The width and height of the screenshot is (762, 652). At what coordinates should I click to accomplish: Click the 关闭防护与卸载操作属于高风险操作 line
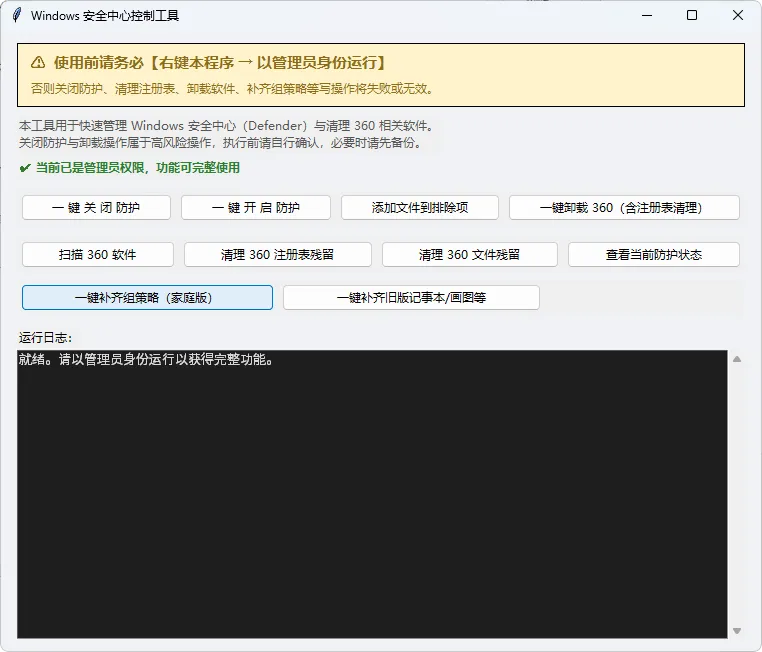click(x=220, y=143)
